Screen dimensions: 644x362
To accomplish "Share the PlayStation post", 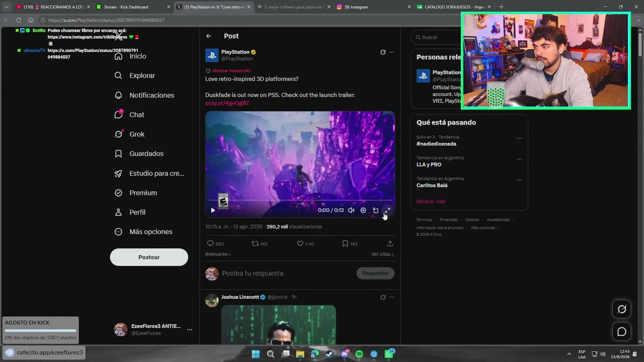I will [390, 244].
